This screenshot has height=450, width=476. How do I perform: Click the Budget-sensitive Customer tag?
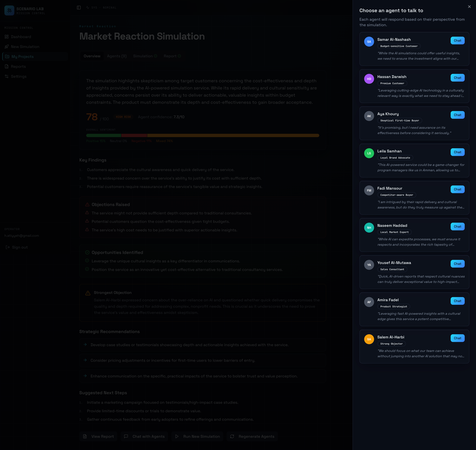pyautogui.click(x=399, y=46)
